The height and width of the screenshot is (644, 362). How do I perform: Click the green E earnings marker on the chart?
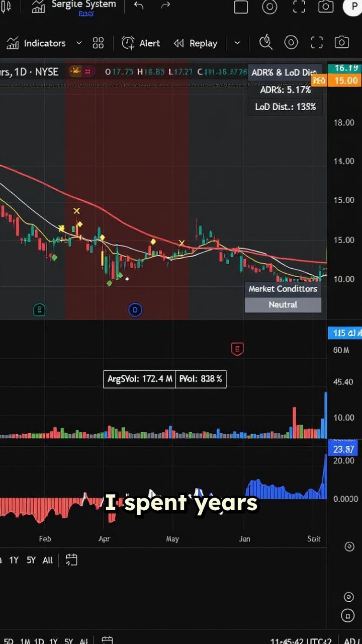point(39,310)
